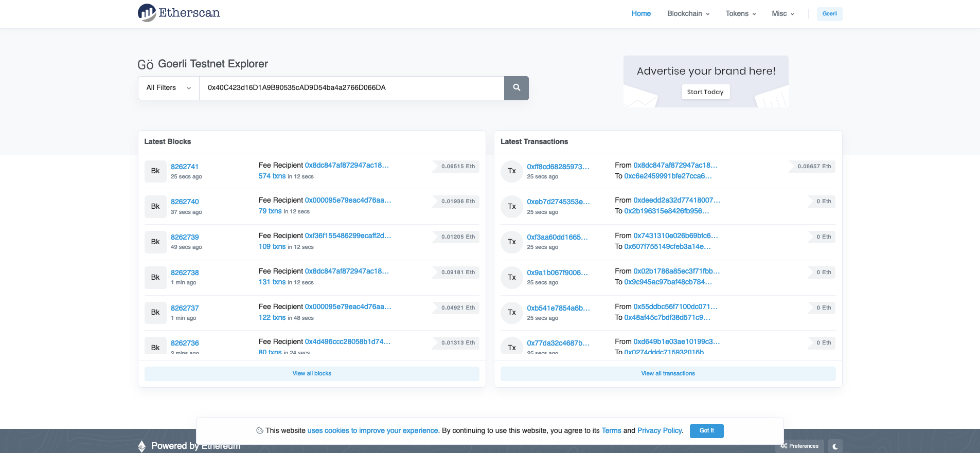Click the 0.09181 Eth block reward badge
The image size is (980, 453).
point(456,273)
